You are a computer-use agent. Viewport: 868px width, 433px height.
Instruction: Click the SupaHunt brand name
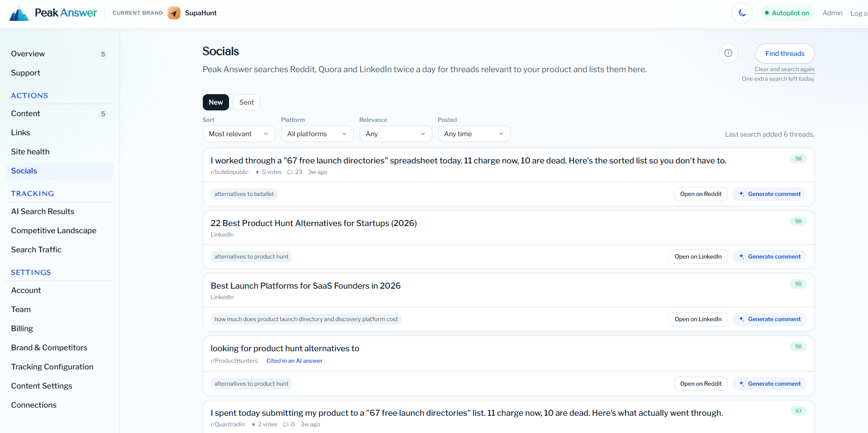pos(201,13)
